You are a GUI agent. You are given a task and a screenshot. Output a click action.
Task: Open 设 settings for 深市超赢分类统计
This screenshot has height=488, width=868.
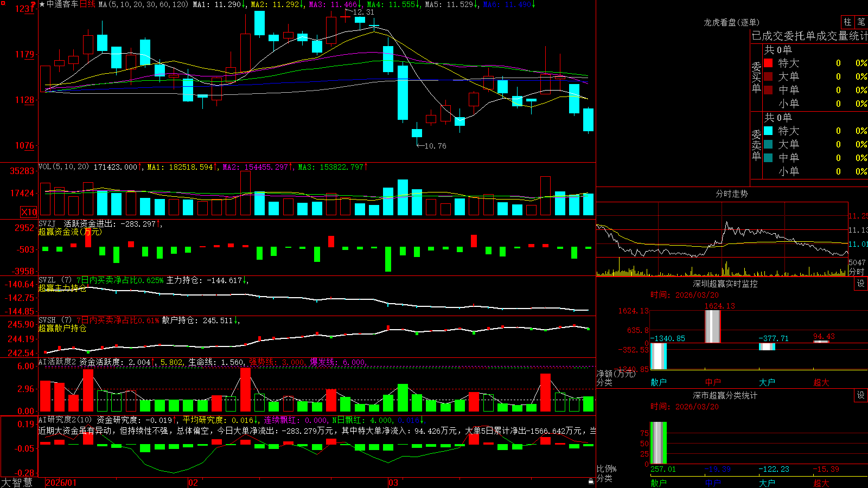pyautogui.click(x=860, y=395)
